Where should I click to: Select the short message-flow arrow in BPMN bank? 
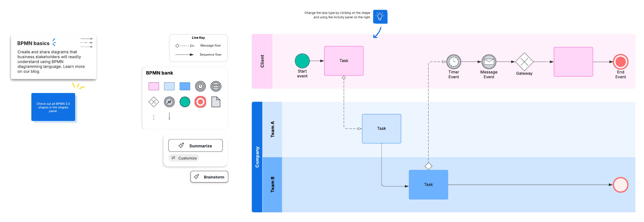click(154, 117)
